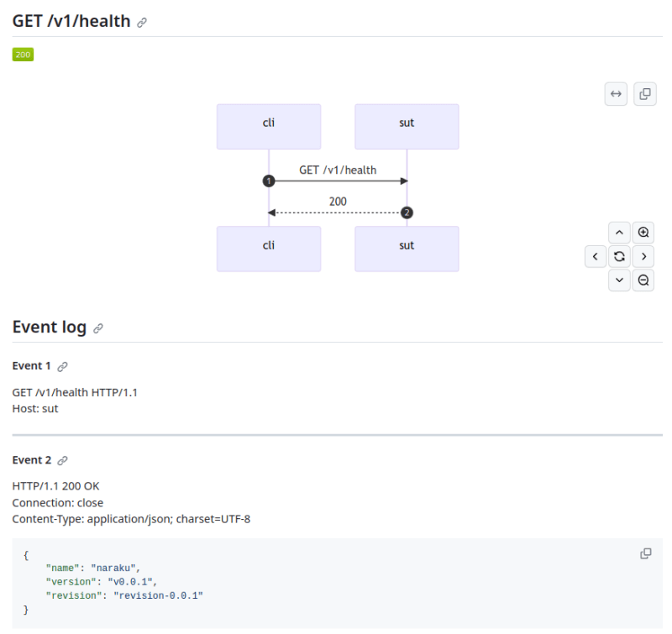Click sequence number 2 marker in diagram

(407, 212)
